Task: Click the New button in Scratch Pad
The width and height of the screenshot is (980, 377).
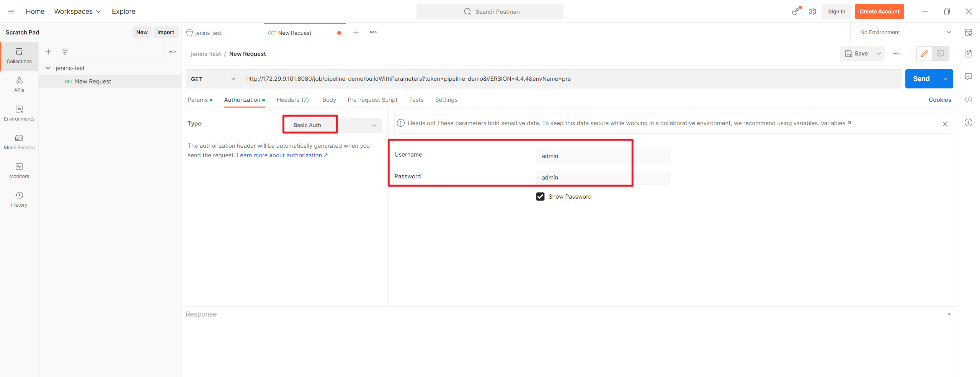Action: [x=142, y=32]
